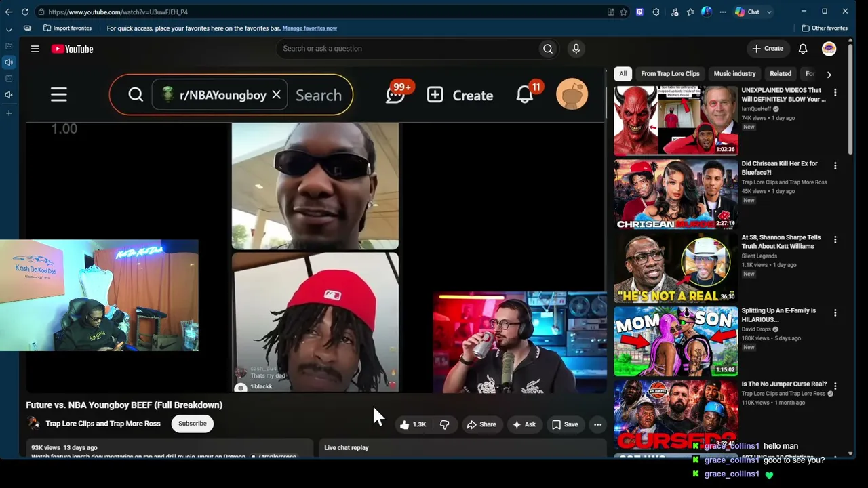This screenshot has height=488, width=868.
Task: Subscribe to Trap Lore Clips channel
Action: pyautogui.click(x=193, y=424)
